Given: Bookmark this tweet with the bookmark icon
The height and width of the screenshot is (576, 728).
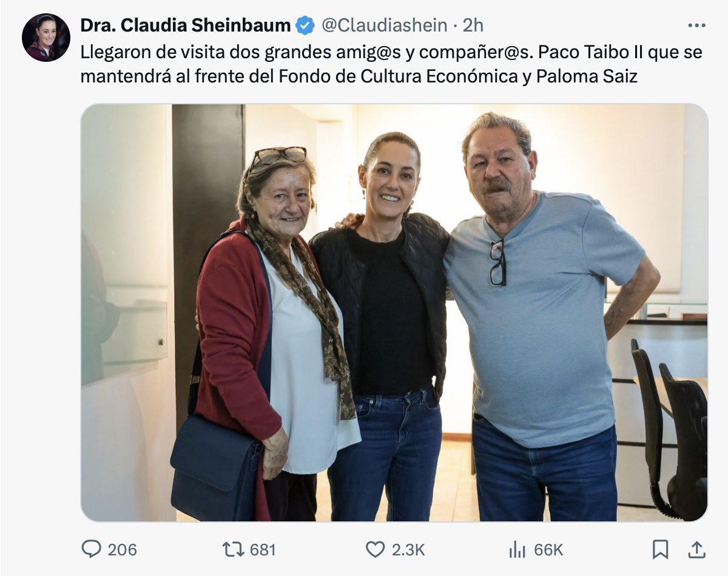Looking at the screenshot, I should (x=660, y=549).
